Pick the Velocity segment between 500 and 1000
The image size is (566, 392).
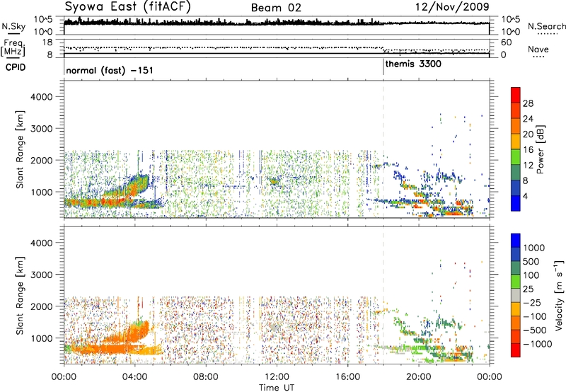tap(516, 254)
